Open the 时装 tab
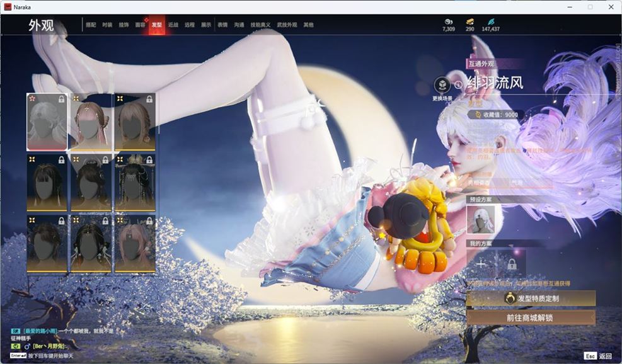The image size is (622, 364). point(107,25)
